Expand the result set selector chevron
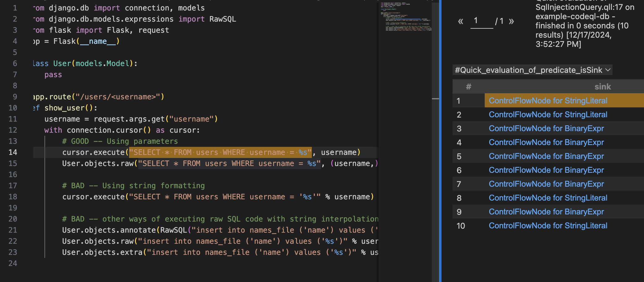This screenshot has height=282, width=644. (607, 70)
